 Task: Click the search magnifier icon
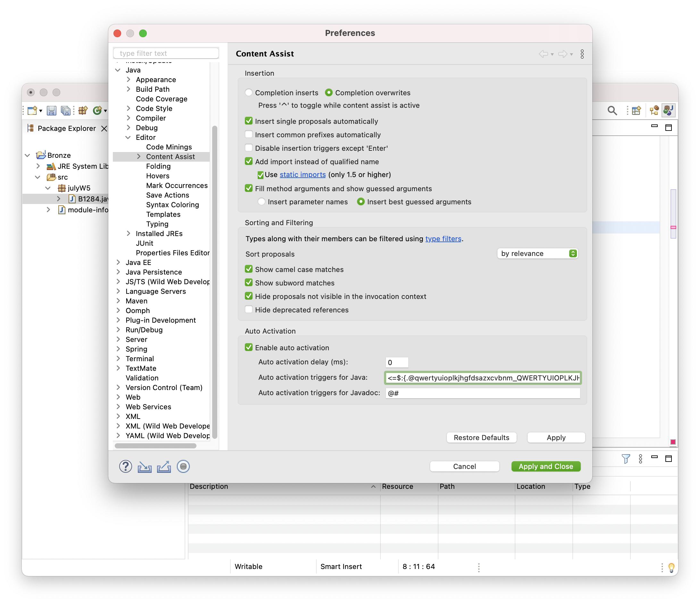(612, 111)
